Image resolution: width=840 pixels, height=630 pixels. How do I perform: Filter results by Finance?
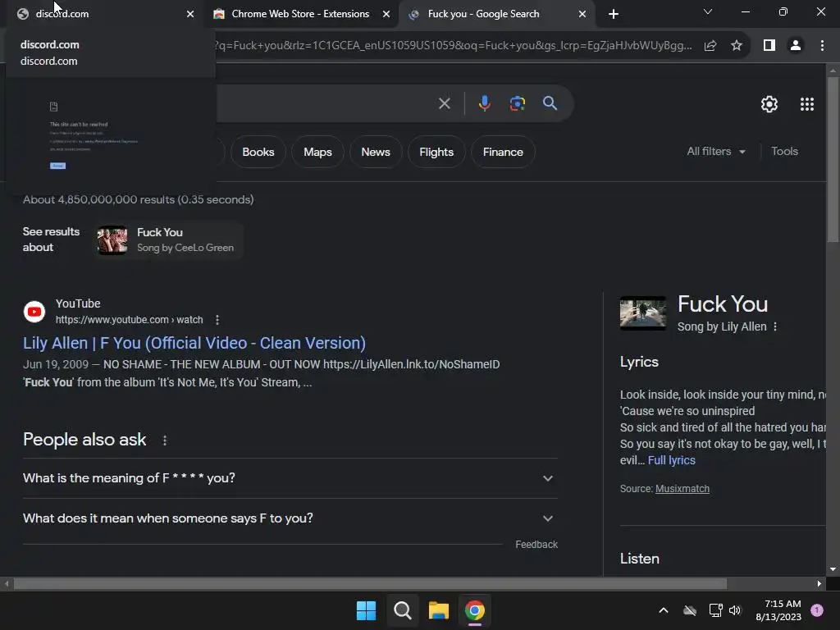click(503, 152)
